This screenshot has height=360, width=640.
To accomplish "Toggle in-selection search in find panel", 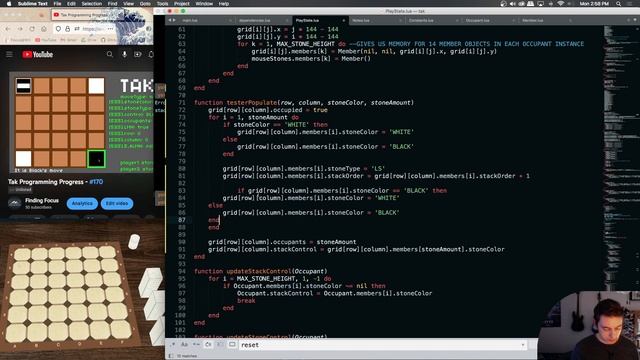I will [220, 344].
